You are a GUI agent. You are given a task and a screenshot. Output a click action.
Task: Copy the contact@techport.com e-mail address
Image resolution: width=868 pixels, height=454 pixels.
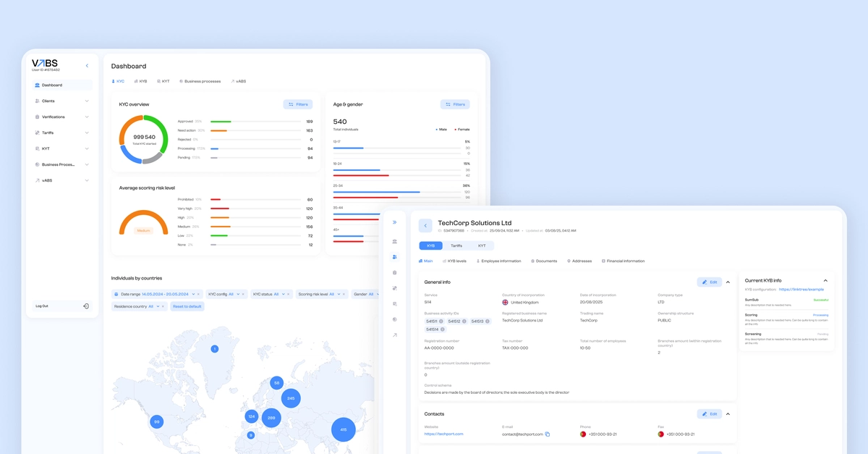pos(548,434)
